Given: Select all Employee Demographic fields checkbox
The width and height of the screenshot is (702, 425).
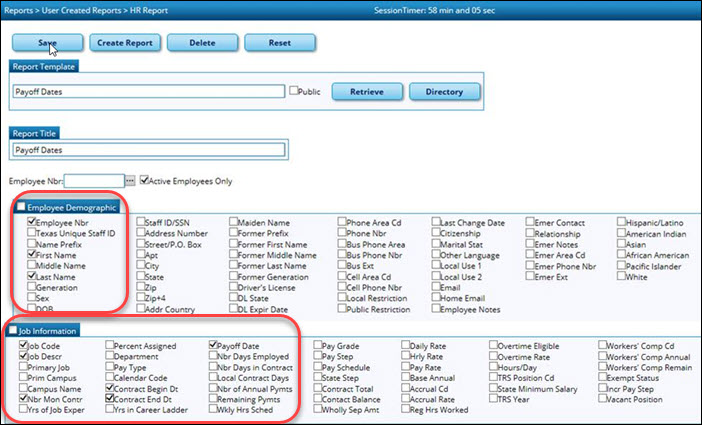Looking at the screenshot, I should point(21,206).
